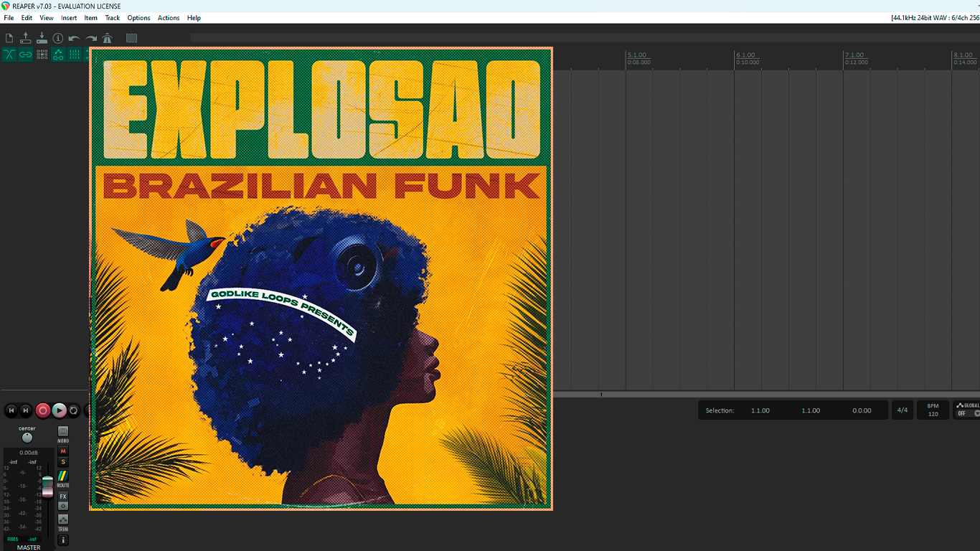Mute the master track with M
The image size is (980, 551).
(63, 451)
